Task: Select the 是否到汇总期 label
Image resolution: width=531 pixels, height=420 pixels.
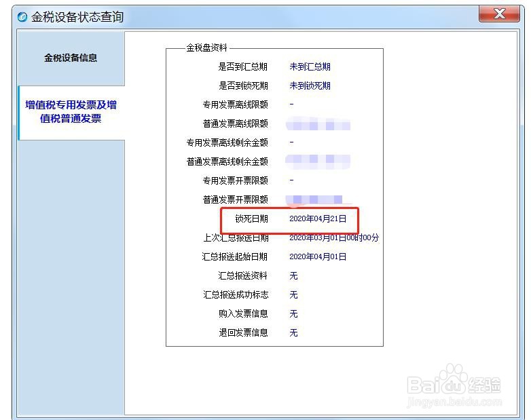Action: (243, 66)
